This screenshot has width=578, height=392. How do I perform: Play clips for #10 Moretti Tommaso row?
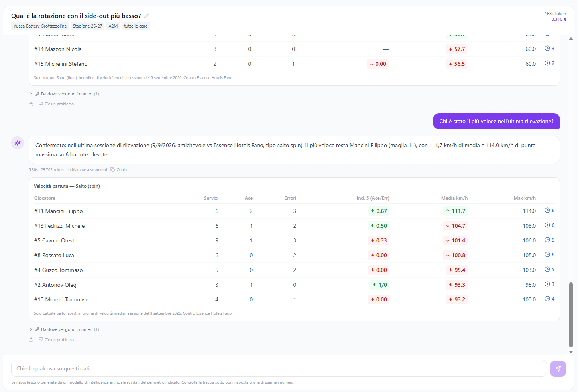point(550,299)
